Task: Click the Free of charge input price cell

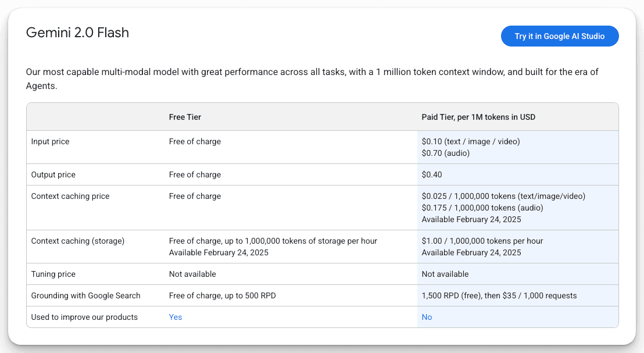Action: coord(195,141)
